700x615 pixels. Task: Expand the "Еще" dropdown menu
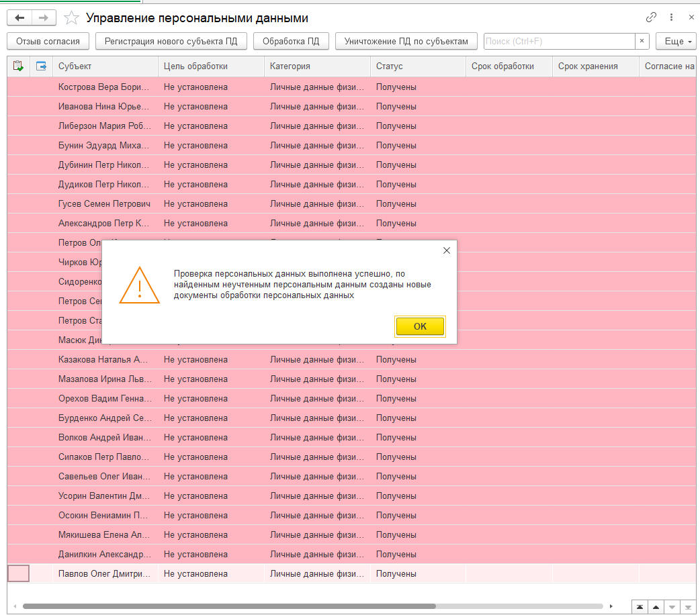coord(675,42)
